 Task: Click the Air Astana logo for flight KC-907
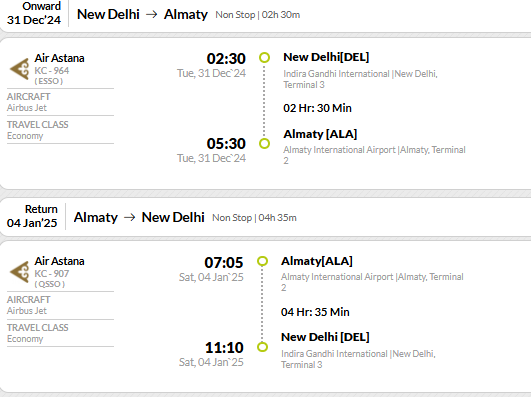(20, 272)
